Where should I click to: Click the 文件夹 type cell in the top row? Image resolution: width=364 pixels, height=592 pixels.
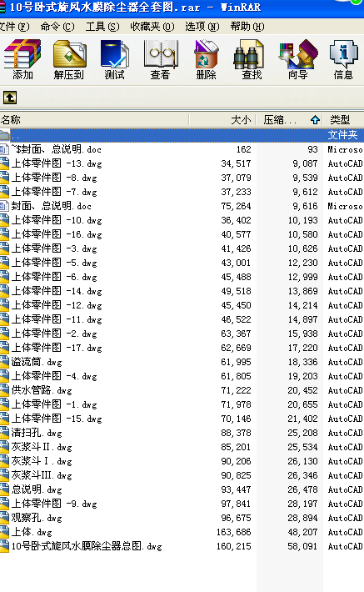[342, 135]
